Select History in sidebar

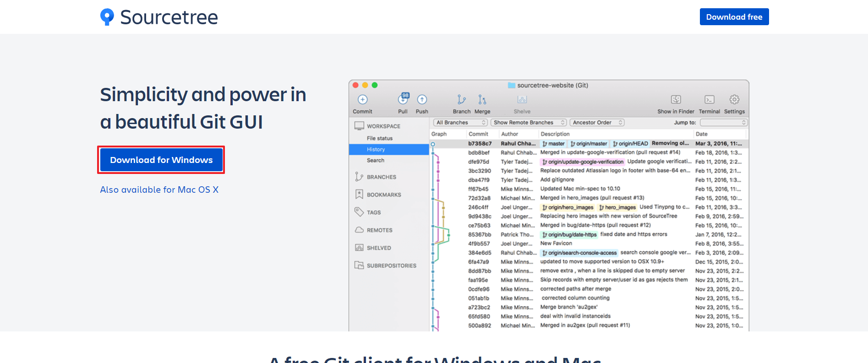[x=389, y=150]
